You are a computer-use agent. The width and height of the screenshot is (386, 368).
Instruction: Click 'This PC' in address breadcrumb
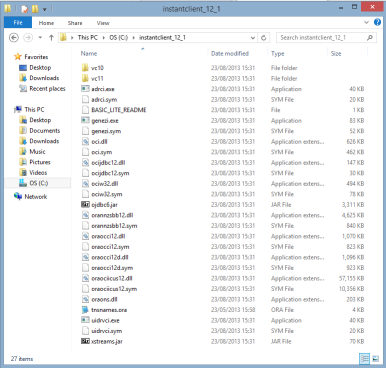click(88, 38)
